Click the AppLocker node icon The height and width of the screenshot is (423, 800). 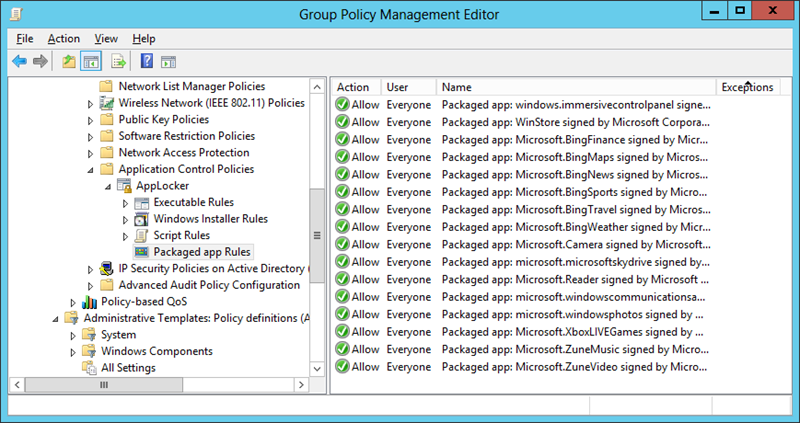[124, 186]
